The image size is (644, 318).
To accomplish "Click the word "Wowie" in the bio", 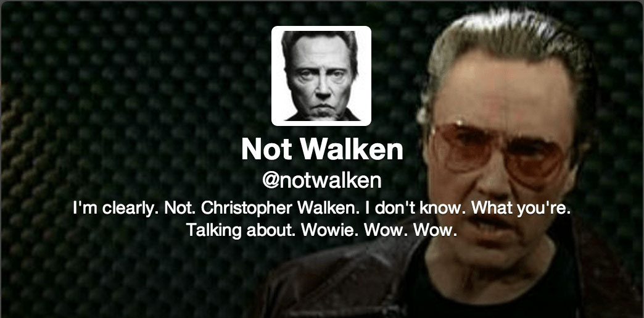I will coord(331,230).
